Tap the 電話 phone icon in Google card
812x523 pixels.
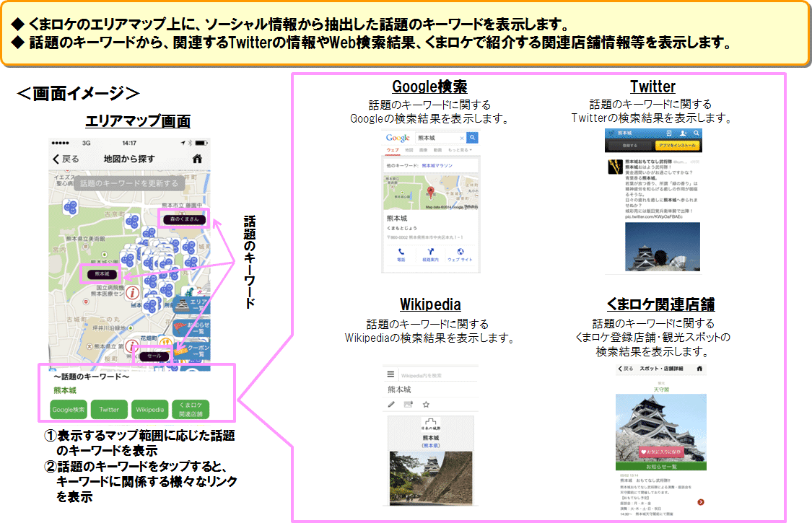coord(401,254)
